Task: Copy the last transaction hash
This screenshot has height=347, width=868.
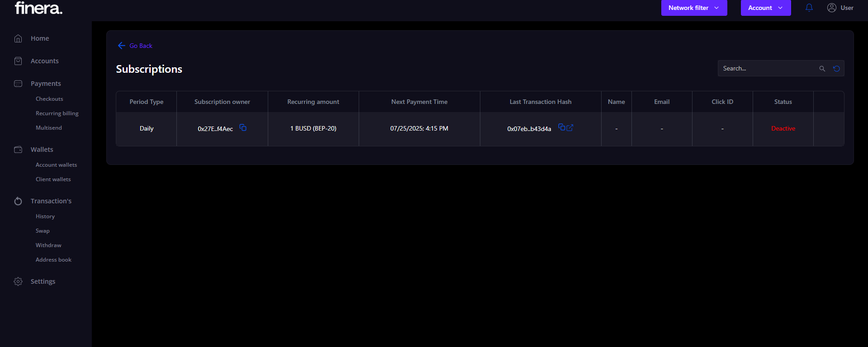Action: tap(561, 127)
